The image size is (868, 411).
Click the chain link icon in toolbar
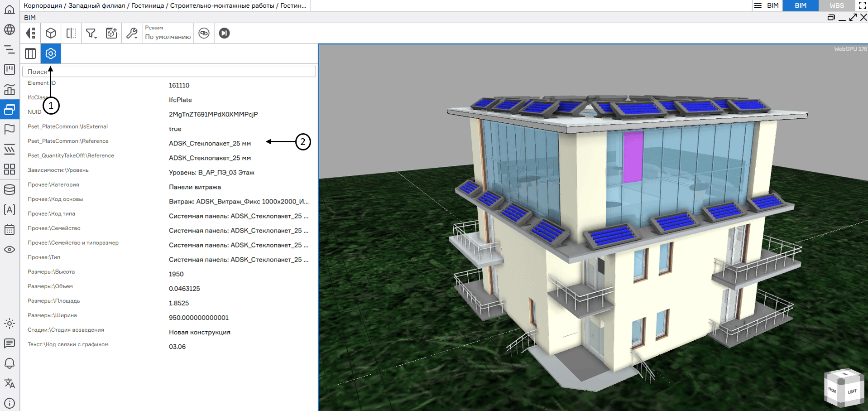pyautogui.click(x=204, y=33)
